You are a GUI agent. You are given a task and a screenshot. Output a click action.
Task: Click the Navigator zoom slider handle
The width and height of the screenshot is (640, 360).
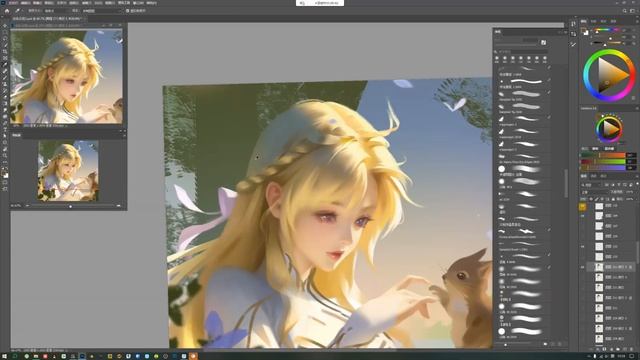[x=70, y=206]
